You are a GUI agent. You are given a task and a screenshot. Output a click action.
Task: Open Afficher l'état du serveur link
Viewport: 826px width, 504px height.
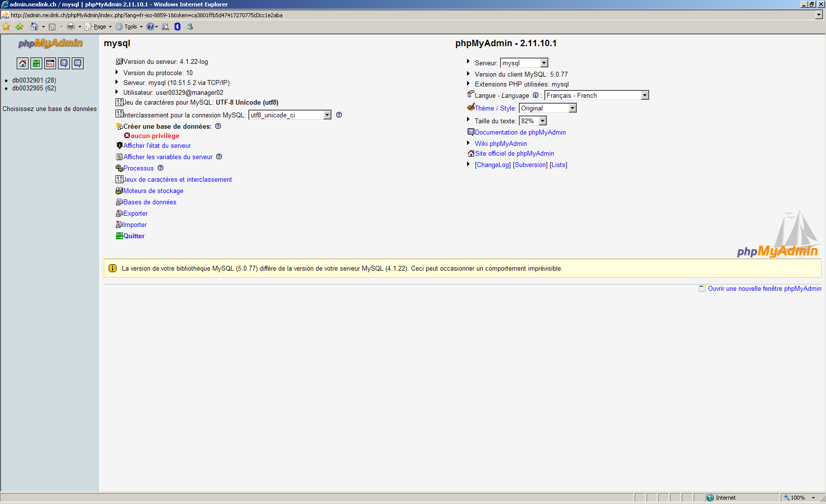pos(157,145)
